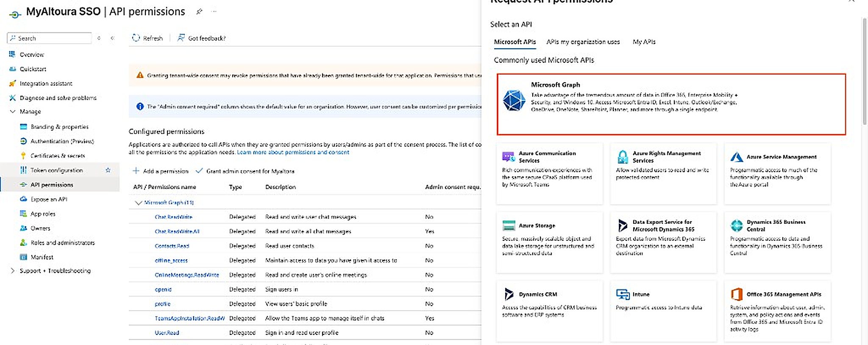This screenshot has width=868, height=345.
Task: Click the Manifest icon
Action: (x=23, y=257)
